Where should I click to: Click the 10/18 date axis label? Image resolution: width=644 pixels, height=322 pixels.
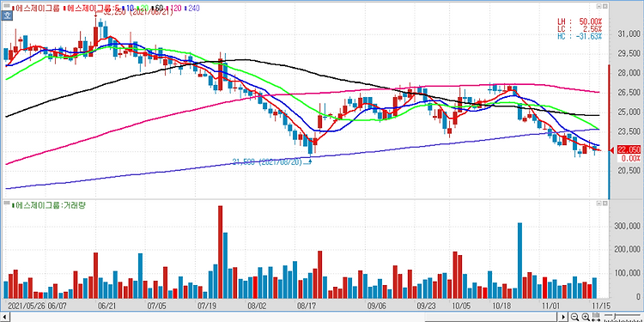pyautogui.click(x=501, y=306)
